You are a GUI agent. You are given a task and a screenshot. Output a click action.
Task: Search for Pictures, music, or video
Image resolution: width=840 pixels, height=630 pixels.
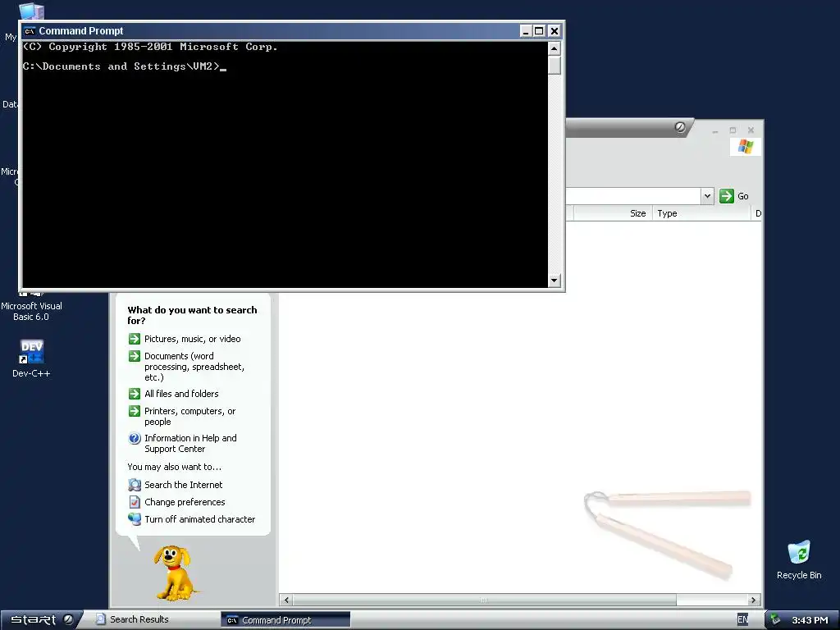pyautogui.click(x=192, y=339)
